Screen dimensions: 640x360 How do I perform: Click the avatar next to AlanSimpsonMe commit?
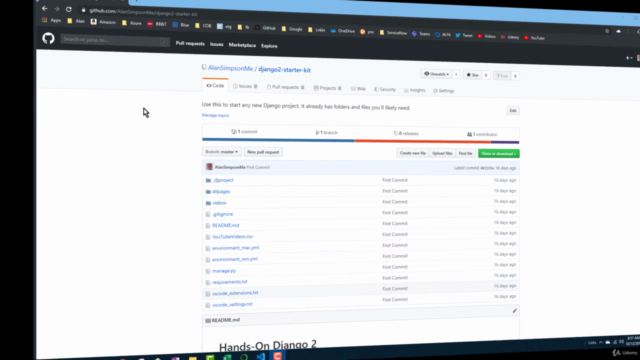click(209, 167)
